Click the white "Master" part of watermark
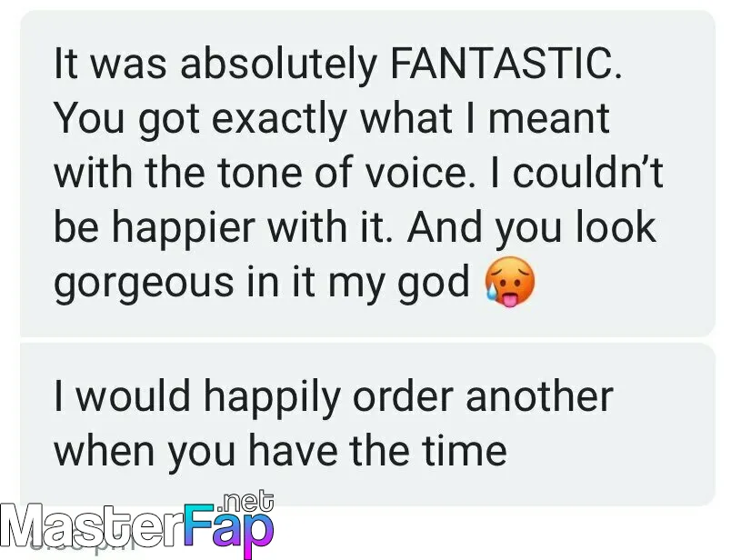The width and height of the screenshot is (741, 560). [x=92, y=527]
